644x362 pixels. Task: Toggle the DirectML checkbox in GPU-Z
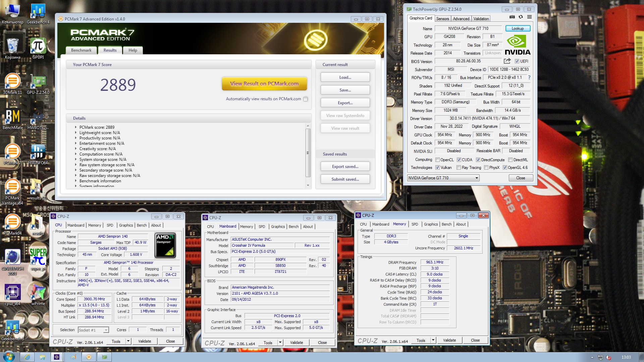tap(510, 160)
